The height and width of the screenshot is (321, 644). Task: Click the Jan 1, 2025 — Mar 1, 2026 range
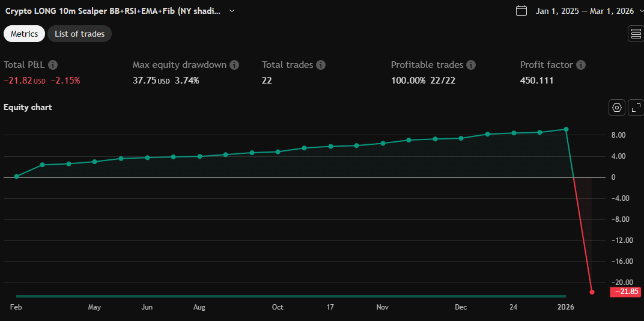(585, 11)
